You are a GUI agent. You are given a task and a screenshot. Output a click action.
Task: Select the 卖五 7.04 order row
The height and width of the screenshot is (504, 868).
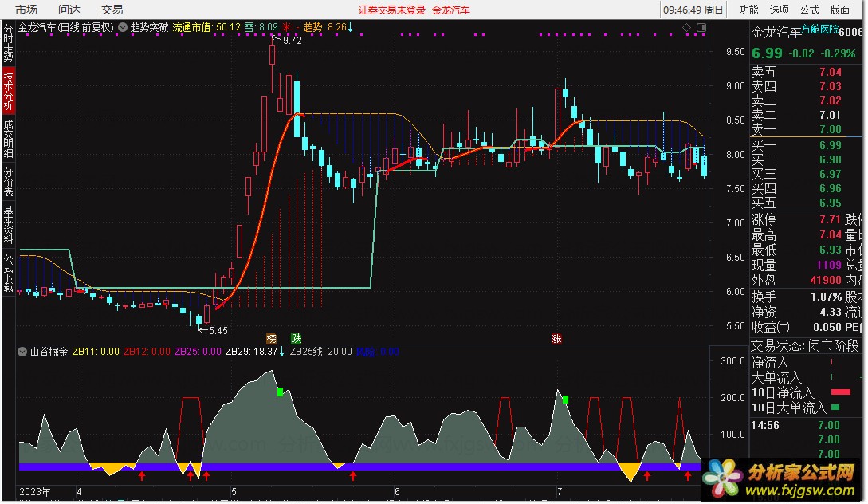[806, 72]
